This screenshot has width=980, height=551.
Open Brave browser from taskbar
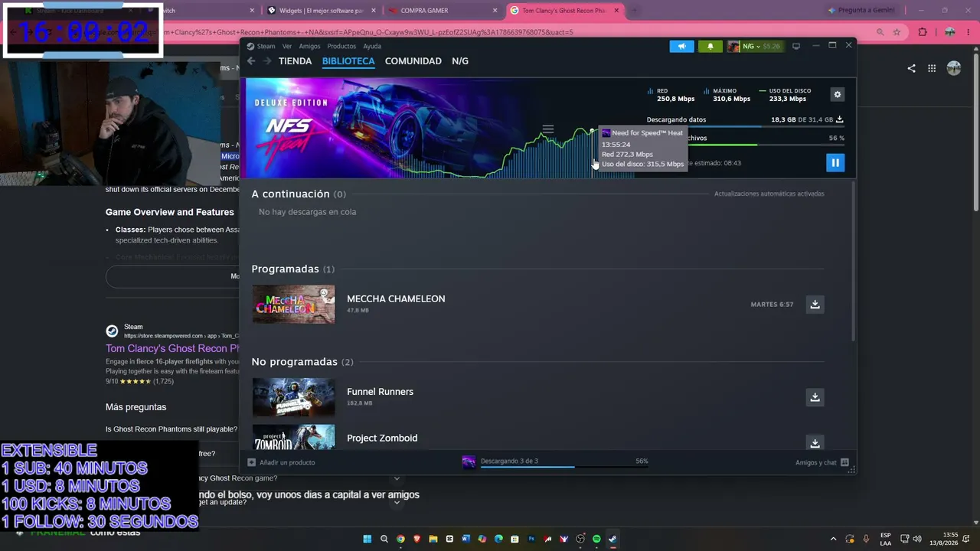coord(417,539)
